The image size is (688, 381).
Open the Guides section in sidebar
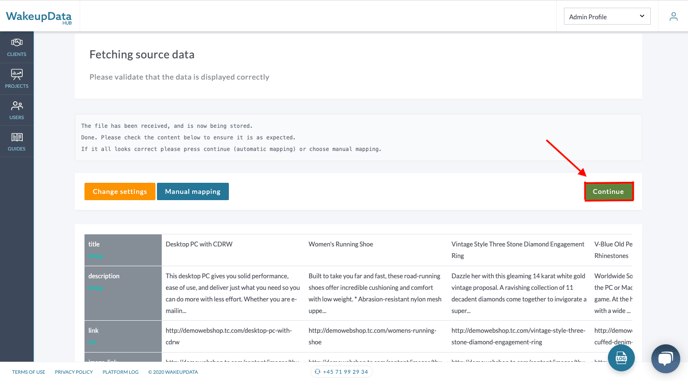point(17,142)
